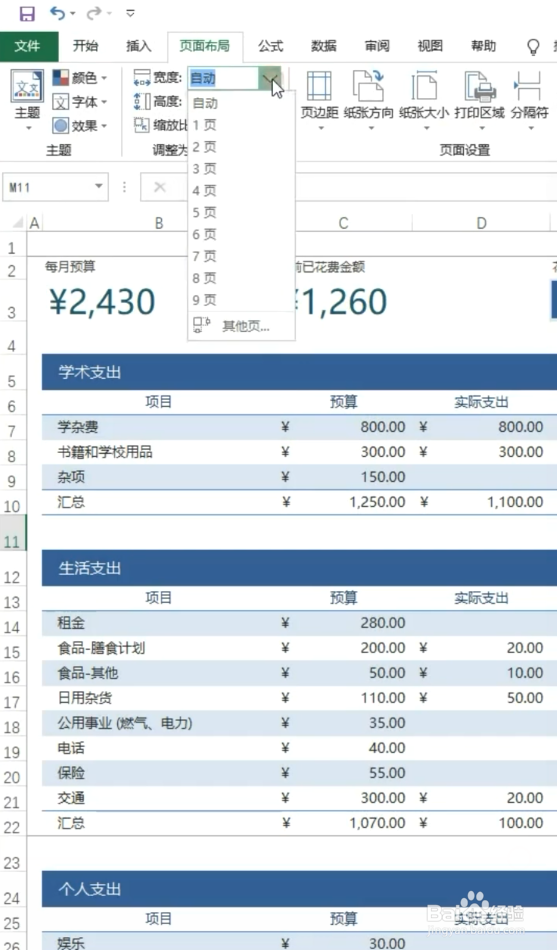The image size is (557, 950).
Task: Click the 宽度 width icon
Action: [x=142, y=78]
